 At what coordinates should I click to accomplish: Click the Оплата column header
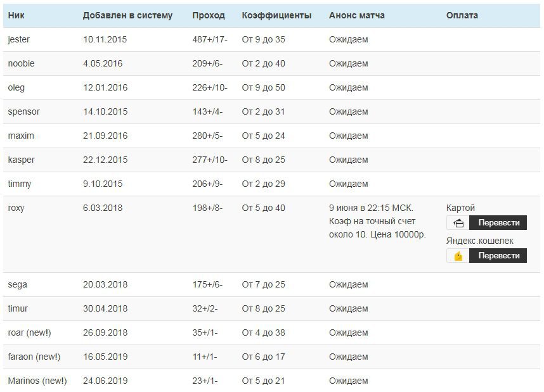[x=462, y=15]
